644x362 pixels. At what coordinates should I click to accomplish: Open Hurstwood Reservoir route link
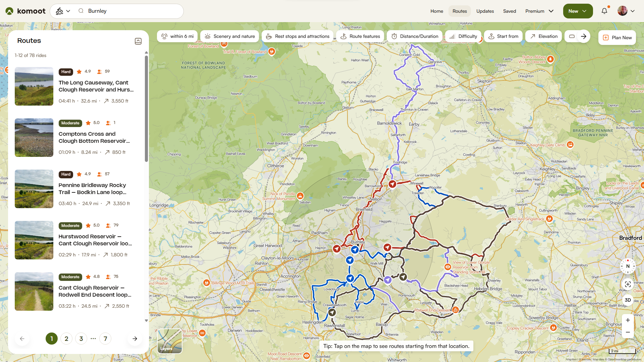tap(95, 240)
